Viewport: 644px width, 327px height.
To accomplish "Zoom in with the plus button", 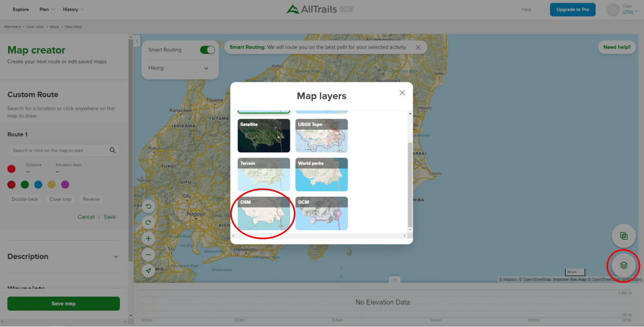I will coord(149,239).
